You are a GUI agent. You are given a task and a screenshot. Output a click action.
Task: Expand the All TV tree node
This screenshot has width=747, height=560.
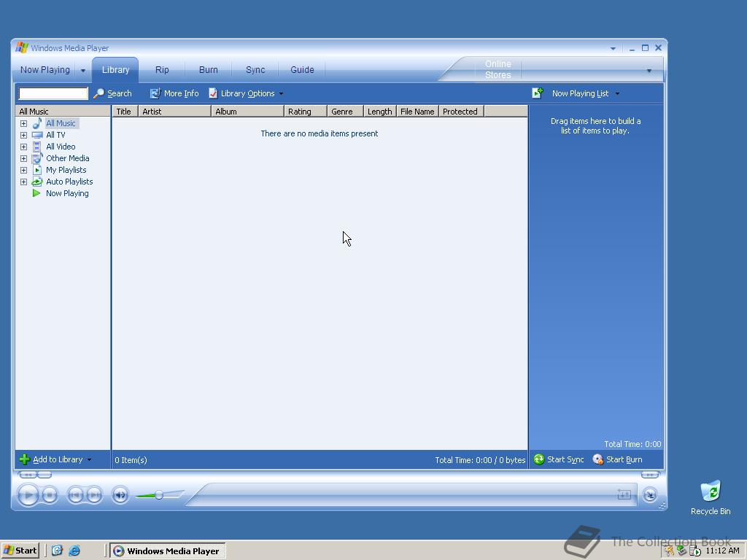click(23, 135)
